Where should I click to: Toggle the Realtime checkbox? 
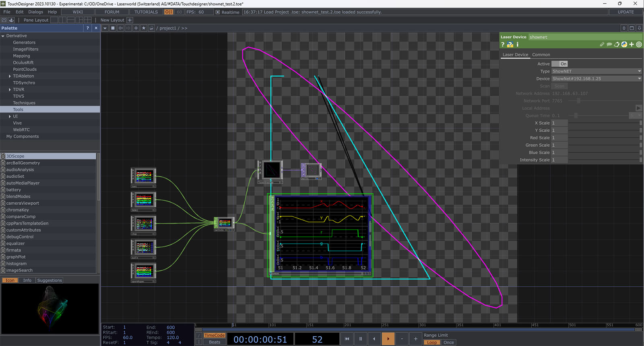pyautogui.click(x=218, y=12)
